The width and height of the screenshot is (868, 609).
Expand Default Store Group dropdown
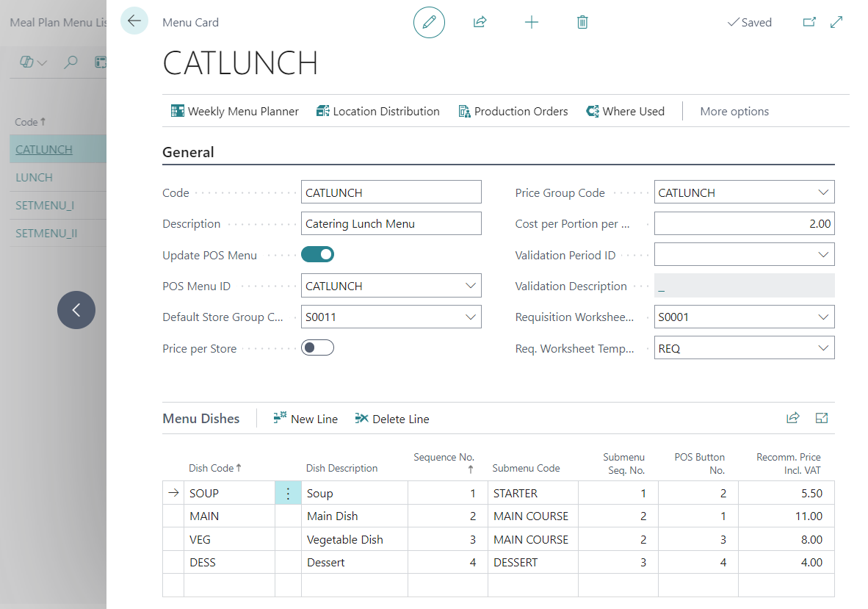[470, 317]
